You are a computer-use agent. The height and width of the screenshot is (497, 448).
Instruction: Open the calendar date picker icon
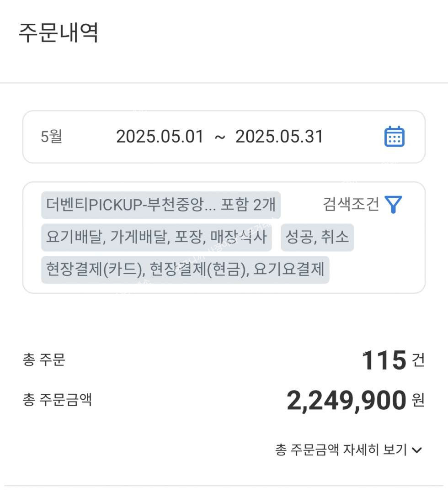[x=394, y=137]
